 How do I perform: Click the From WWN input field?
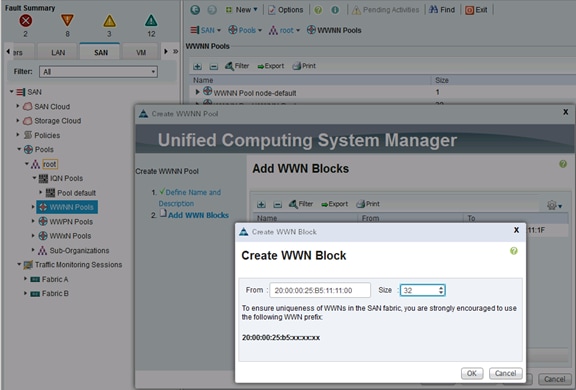(x=320, y=290)
